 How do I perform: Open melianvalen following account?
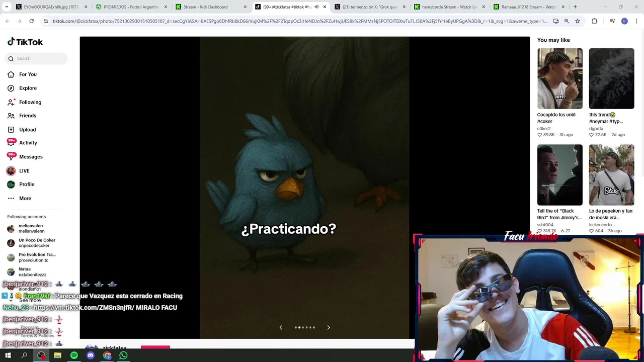click(31, 228)
